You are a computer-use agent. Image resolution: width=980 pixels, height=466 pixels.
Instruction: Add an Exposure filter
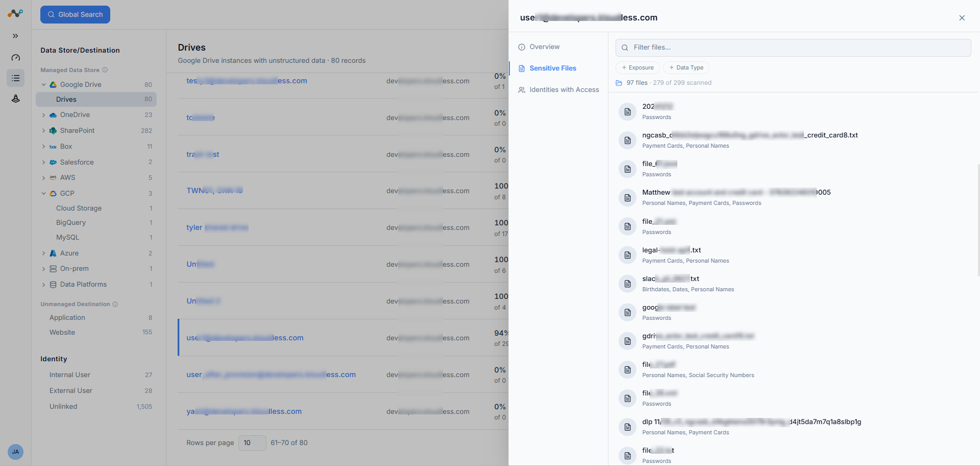638,67
